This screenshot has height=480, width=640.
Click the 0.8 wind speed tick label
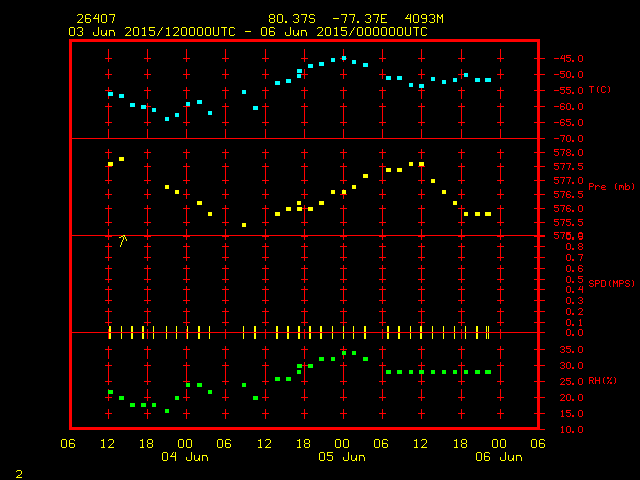[575, 247]
